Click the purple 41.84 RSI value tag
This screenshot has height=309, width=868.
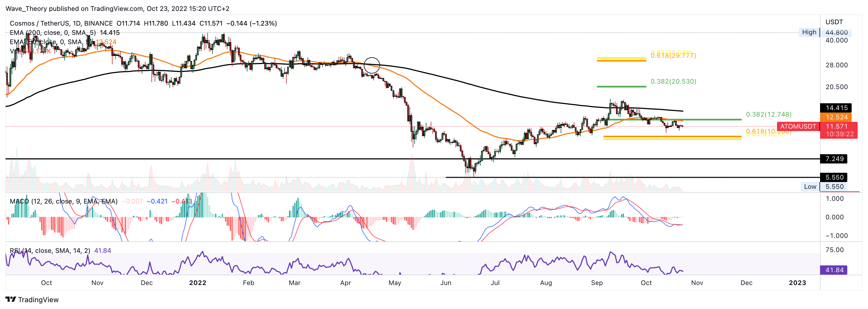[x=834, y=270]
